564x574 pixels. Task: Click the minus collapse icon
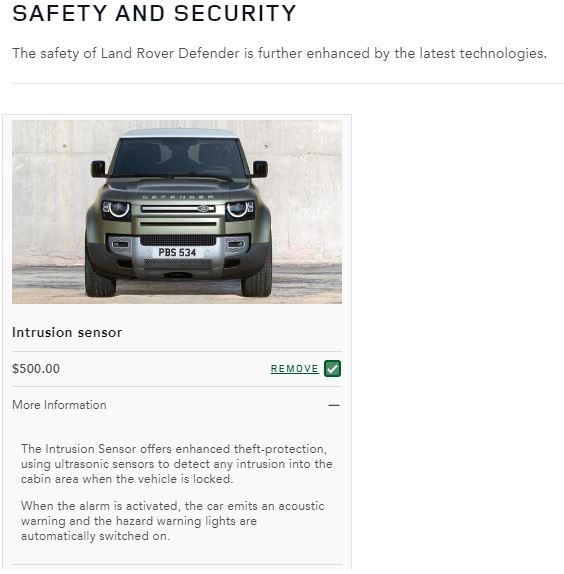(x=334, y=405)
